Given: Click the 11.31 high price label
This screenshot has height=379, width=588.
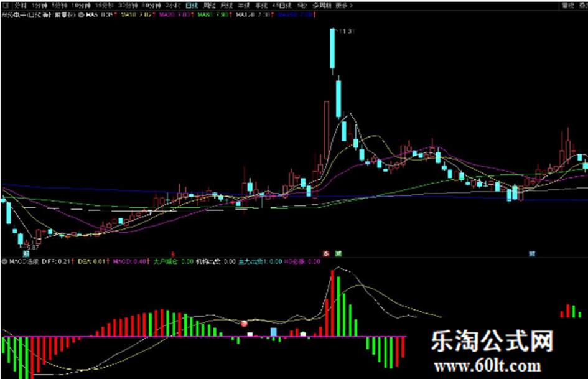Looking at the screenshot, I should pos(347,31).
